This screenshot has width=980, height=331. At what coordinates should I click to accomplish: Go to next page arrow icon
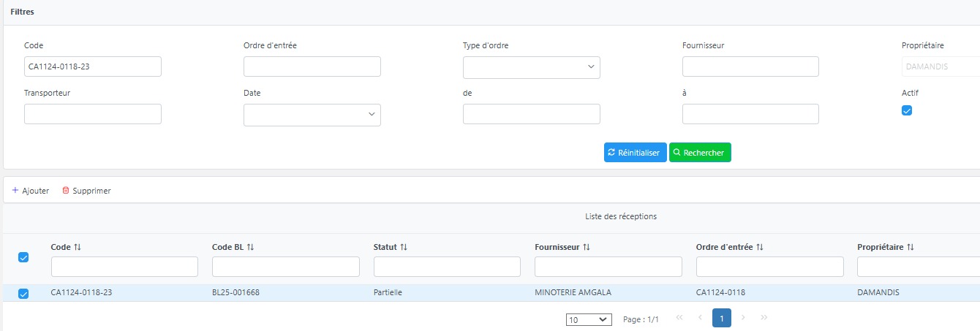(743, 318)
